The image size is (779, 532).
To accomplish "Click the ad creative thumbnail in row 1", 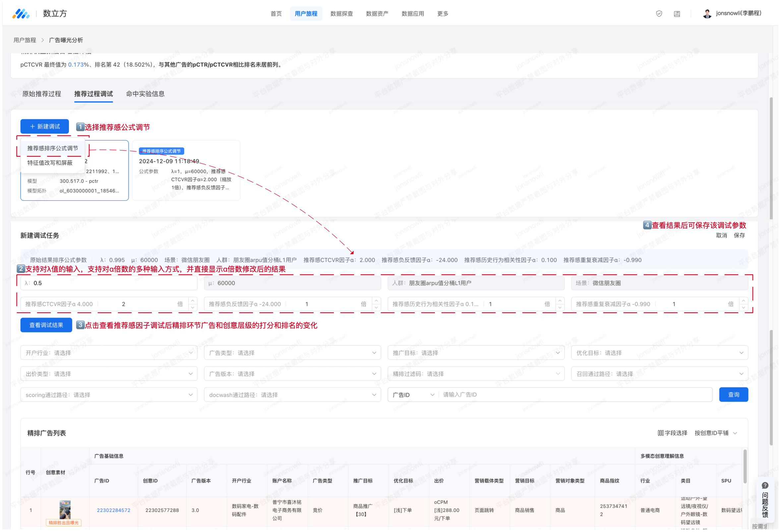I will [x=65, y=509].
